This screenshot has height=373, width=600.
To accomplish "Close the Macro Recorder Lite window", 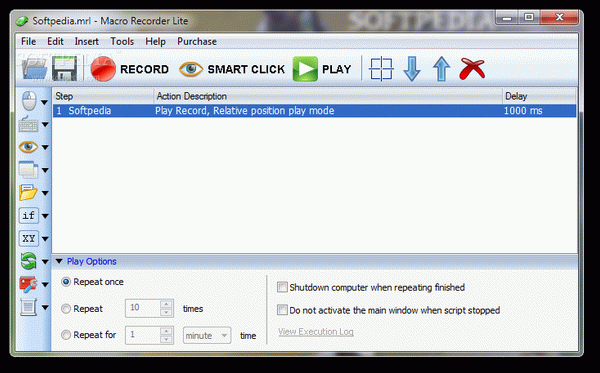I will [559, 18].
